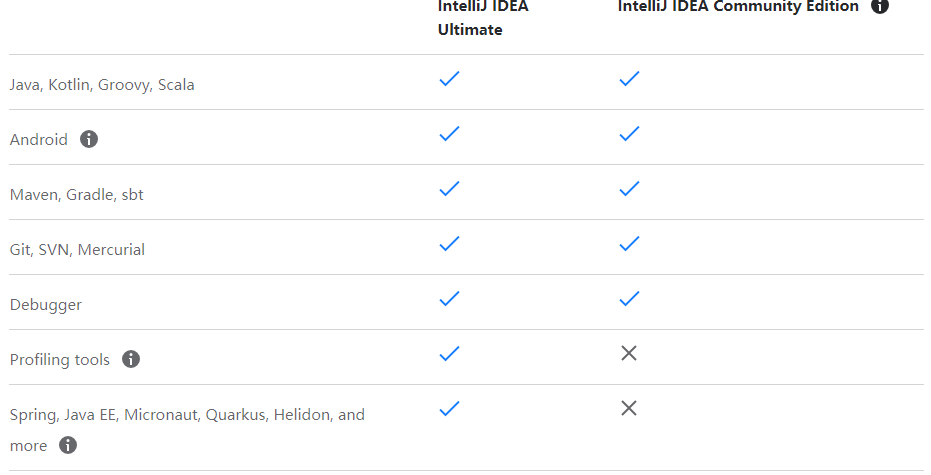Open the info icon next to Profiling tools
The image size is (931, 475).
pos(131,359)
